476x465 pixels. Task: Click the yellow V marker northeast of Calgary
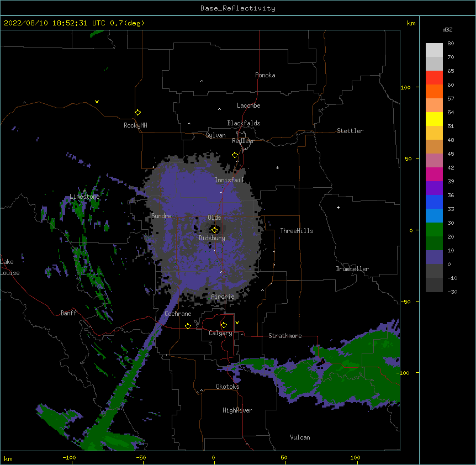pos(237,323)
